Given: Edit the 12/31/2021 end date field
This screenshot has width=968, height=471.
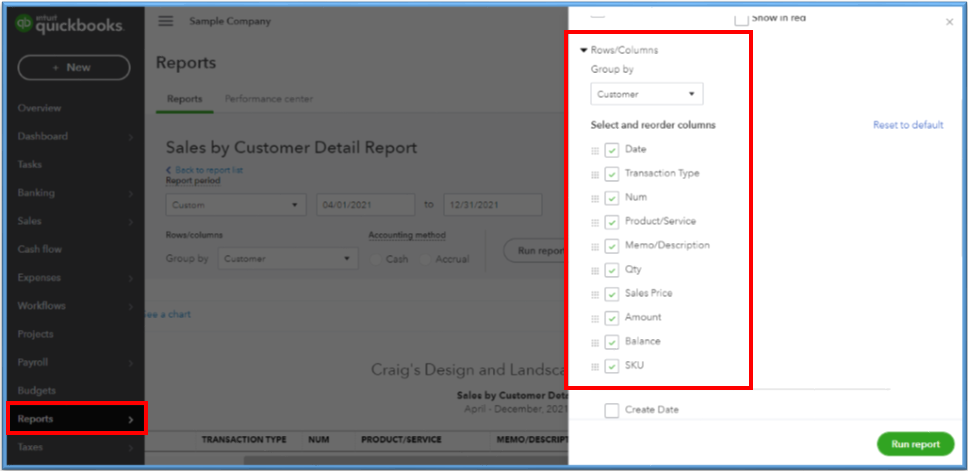Looking at the screenshot, I should click(x=493, y=204).
